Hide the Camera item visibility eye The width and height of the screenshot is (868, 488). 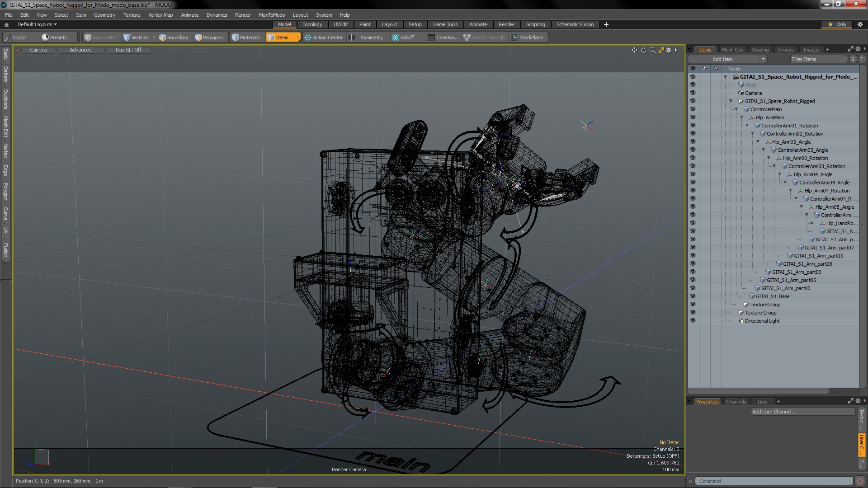coord(693,93)
